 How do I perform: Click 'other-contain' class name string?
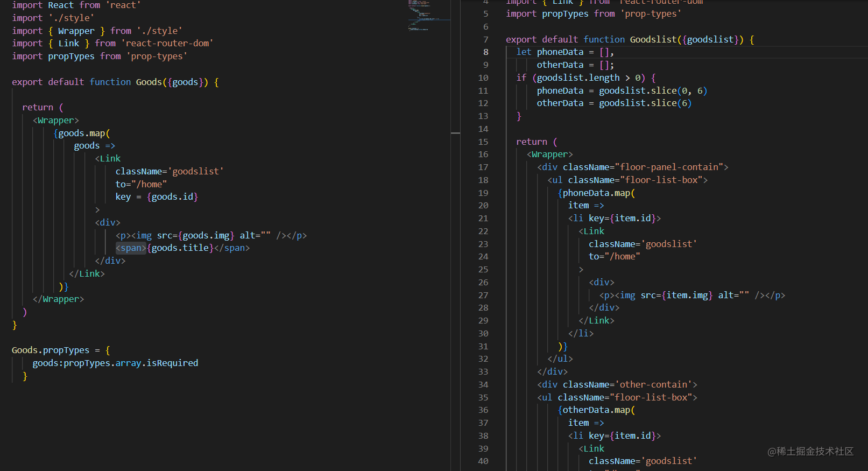[x=653, y=384]
